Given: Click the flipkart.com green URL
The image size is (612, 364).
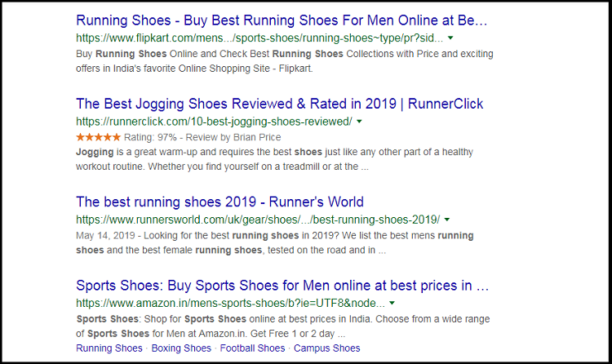Looking at the screenshot, I should (x=259, y=38).
